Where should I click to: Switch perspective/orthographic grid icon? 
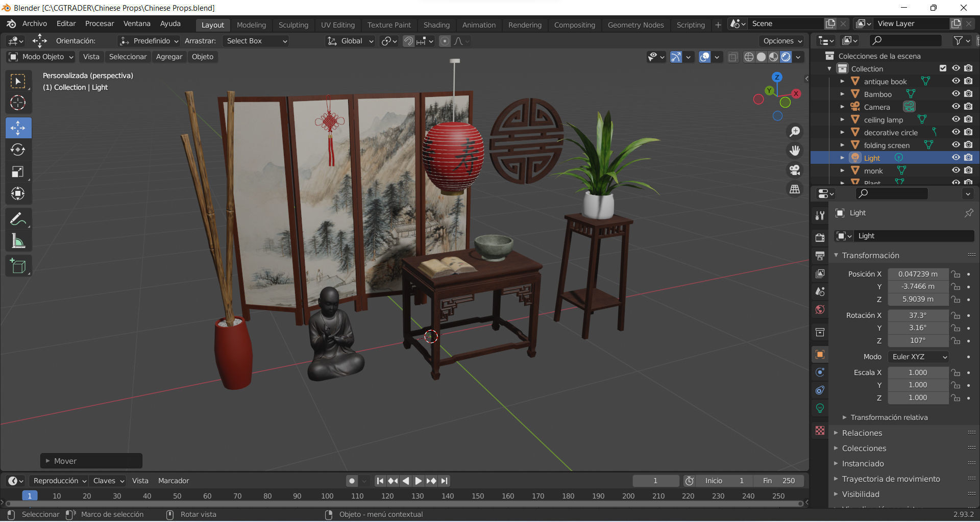795,189
